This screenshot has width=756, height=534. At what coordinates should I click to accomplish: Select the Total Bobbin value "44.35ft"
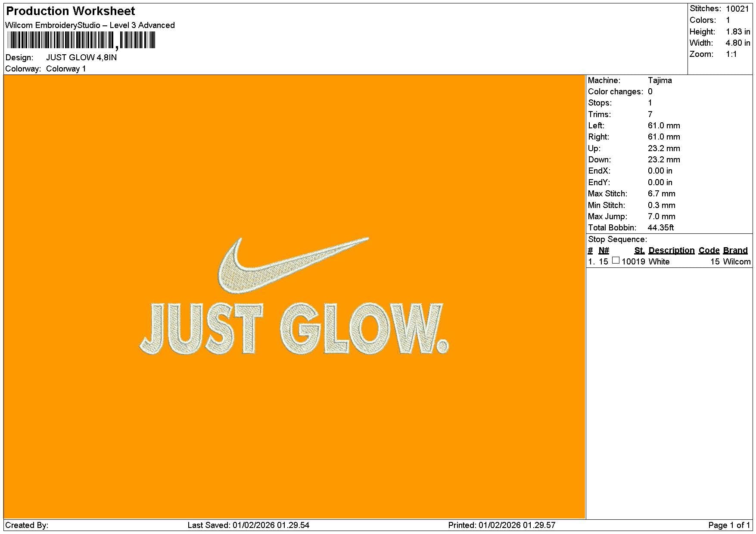[661, 228]
